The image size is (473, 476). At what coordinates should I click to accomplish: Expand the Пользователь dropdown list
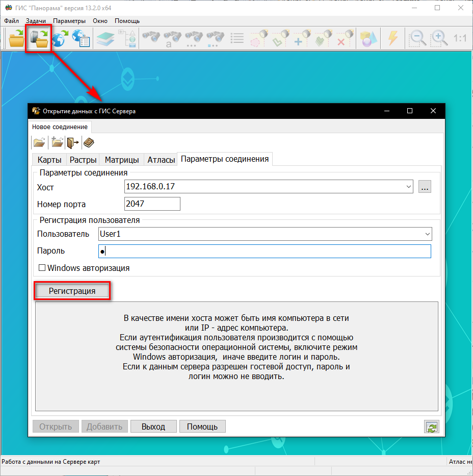(x=427, y=234)
